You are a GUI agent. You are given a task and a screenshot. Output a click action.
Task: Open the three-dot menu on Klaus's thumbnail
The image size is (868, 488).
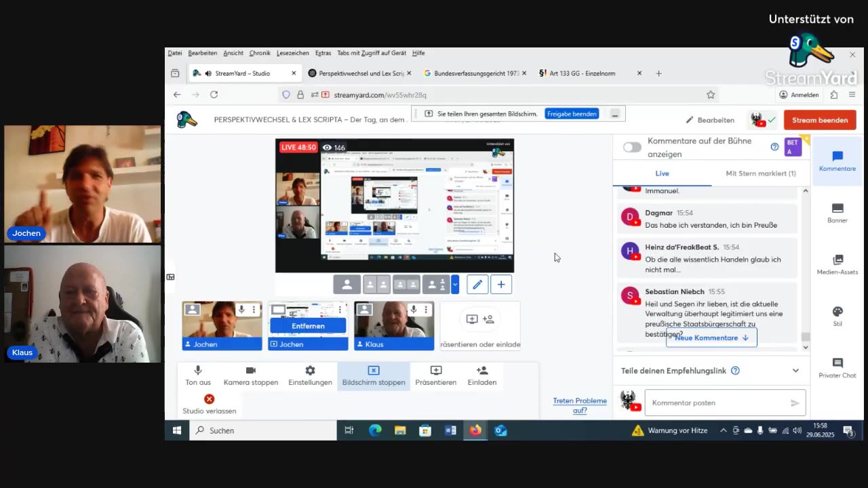tap(427, 310)
